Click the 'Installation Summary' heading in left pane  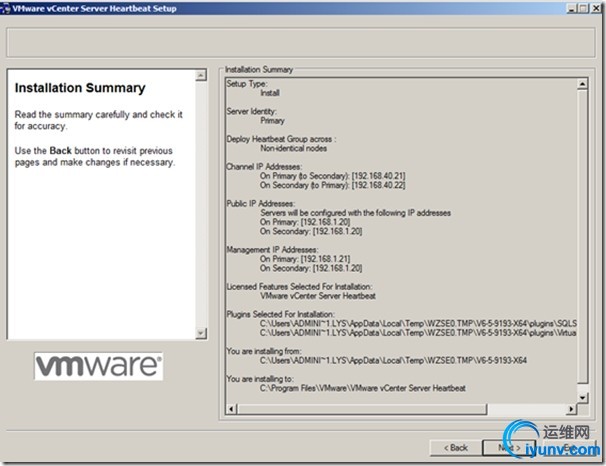80,88
